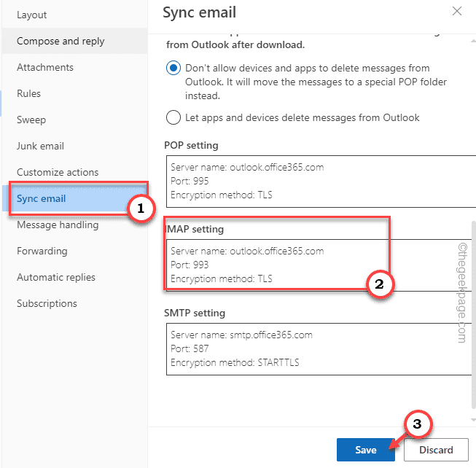Click the SMTP setting heading
This screenshot has width=476, height=468.
[195, 313]
